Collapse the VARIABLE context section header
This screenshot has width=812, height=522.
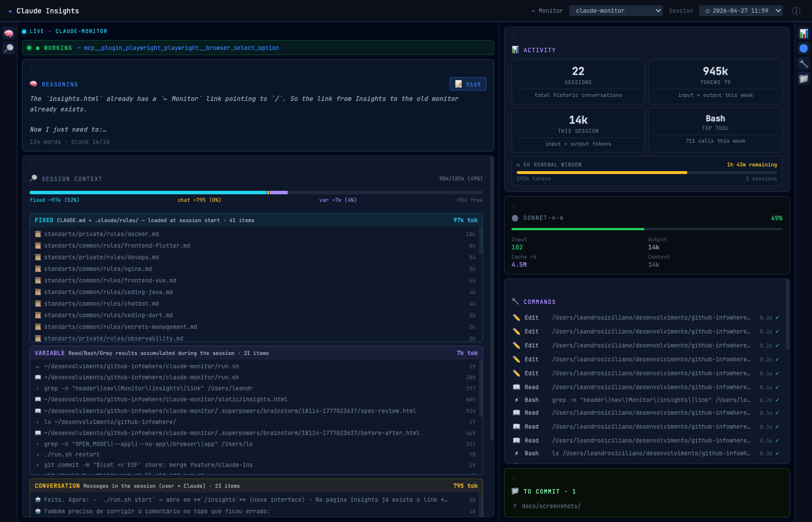(256, 353)
